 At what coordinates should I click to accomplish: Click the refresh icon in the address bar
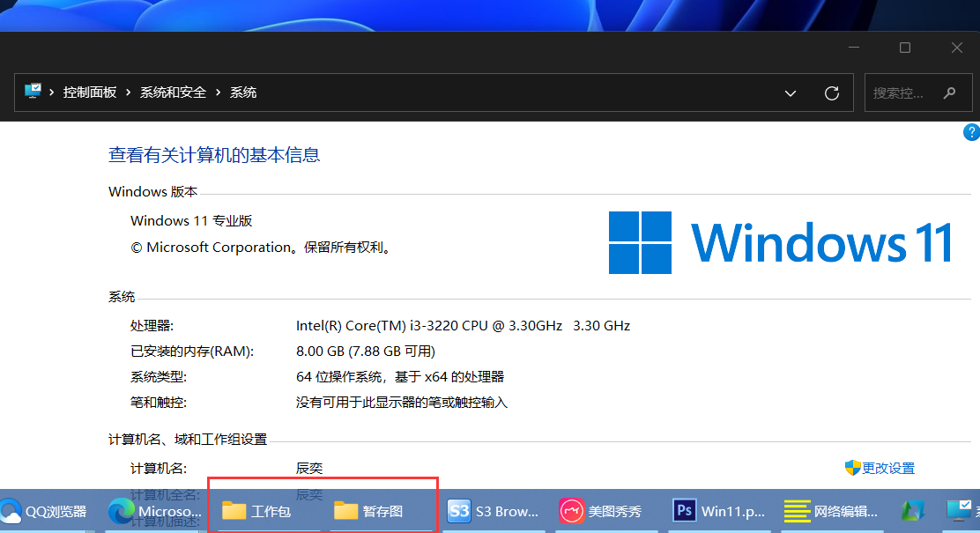pos(831,92)
